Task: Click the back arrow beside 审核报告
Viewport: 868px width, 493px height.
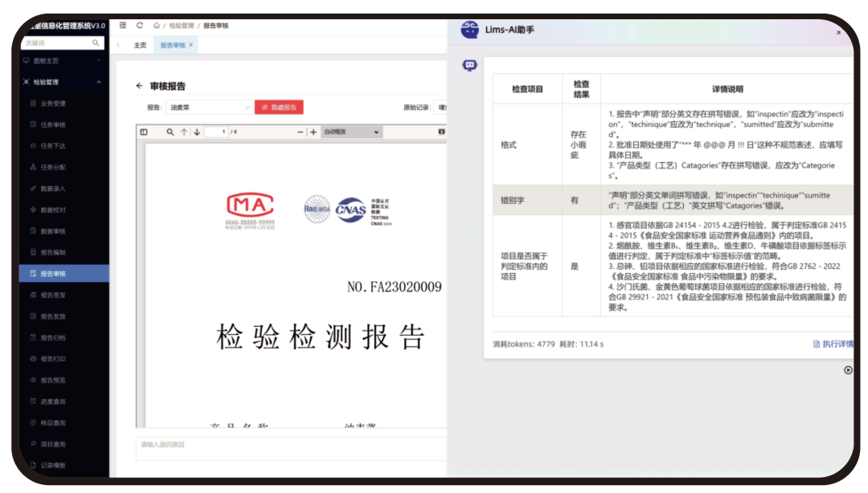Action: pyautogui.click(x=140, y=86)
